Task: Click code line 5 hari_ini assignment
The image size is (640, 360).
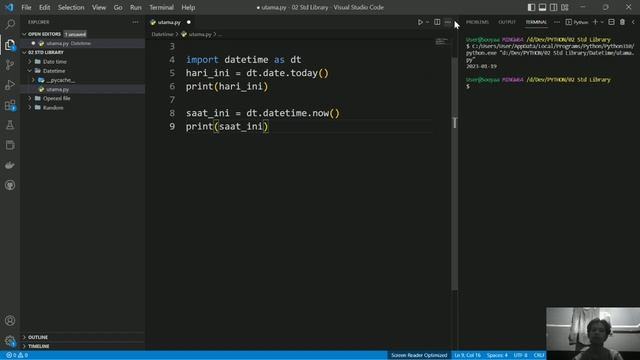Action: (x=257, y=73)
